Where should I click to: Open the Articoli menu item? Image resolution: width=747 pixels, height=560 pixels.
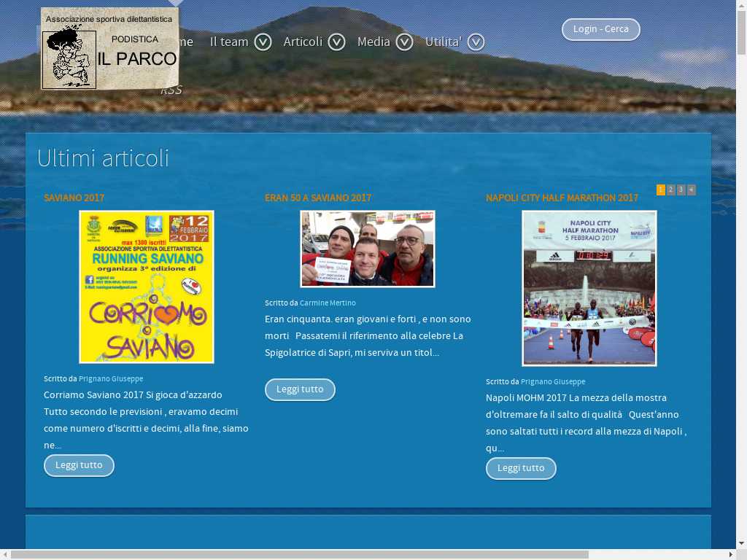(x=303, y=42)
